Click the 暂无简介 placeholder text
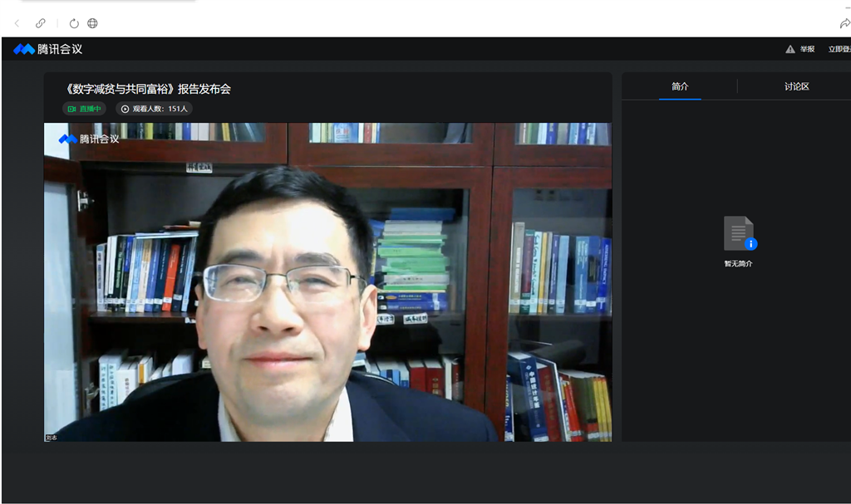Viewport: 851px width, 504px height. (739, 263)
